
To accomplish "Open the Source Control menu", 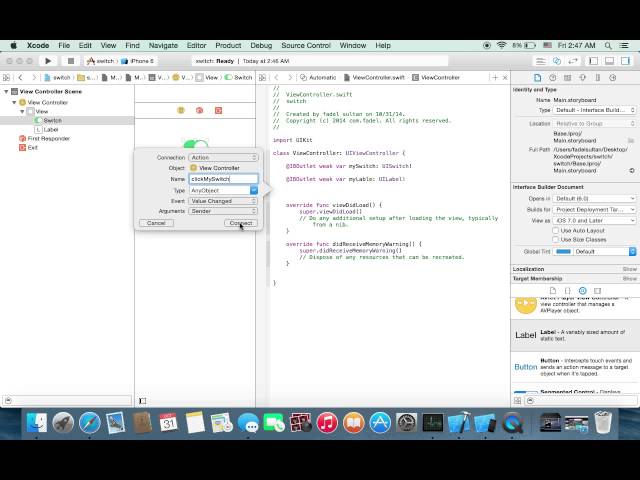I will [x=306, y=45].
